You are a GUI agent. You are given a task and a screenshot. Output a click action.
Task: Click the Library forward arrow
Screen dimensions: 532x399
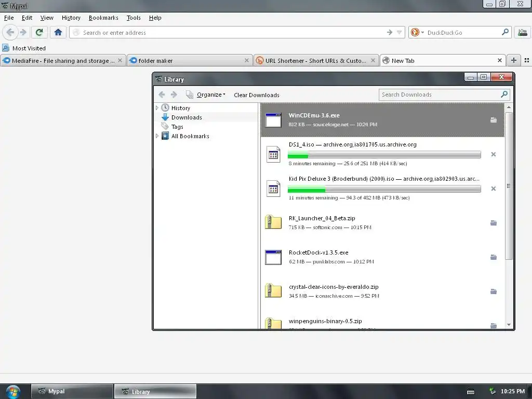coord(174,95)
